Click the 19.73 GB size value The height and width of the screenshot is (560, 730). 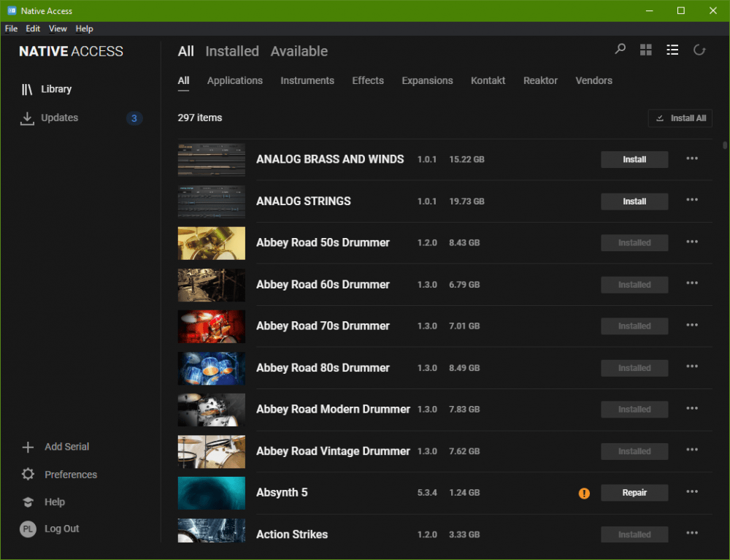[x=466, y=201]
